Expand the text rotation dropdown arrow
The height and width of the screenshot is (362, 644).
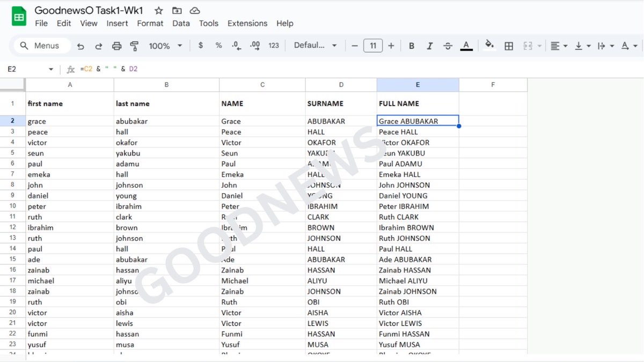click(635, 46)
